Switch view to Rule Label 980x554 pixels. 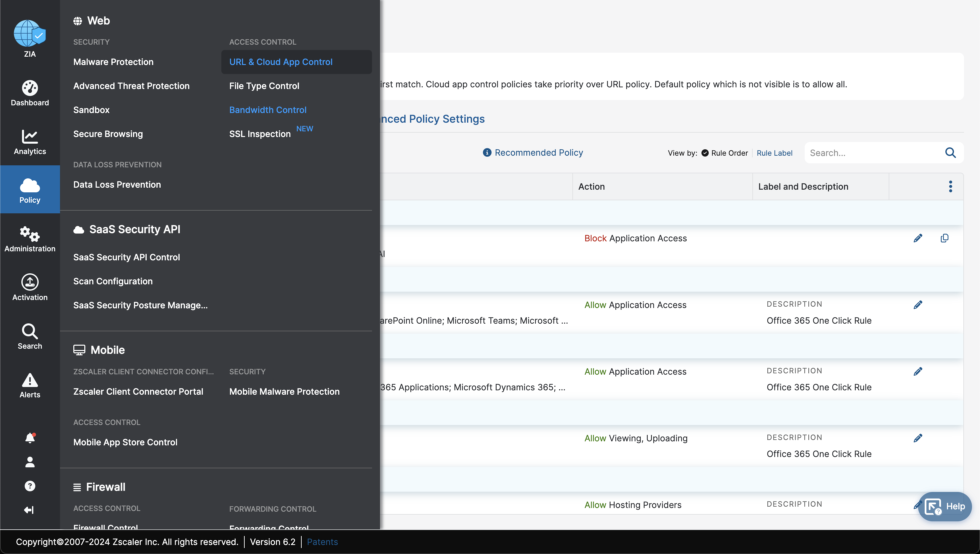[774, 153]
